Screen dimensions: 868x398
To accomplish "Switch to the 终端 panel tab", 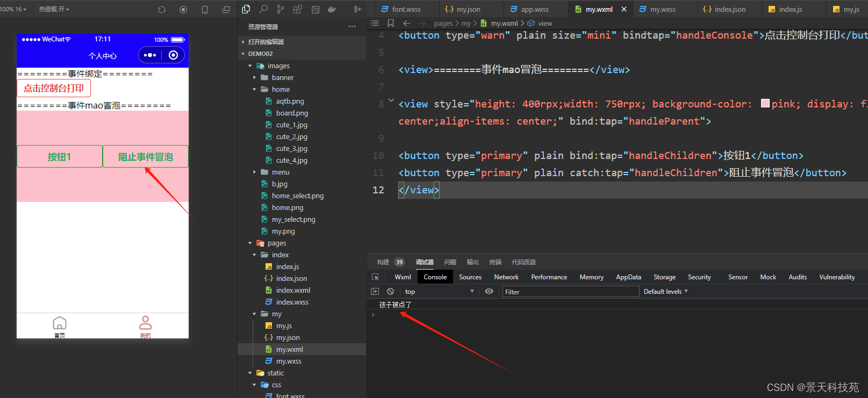I will click(x=495, y=262).
